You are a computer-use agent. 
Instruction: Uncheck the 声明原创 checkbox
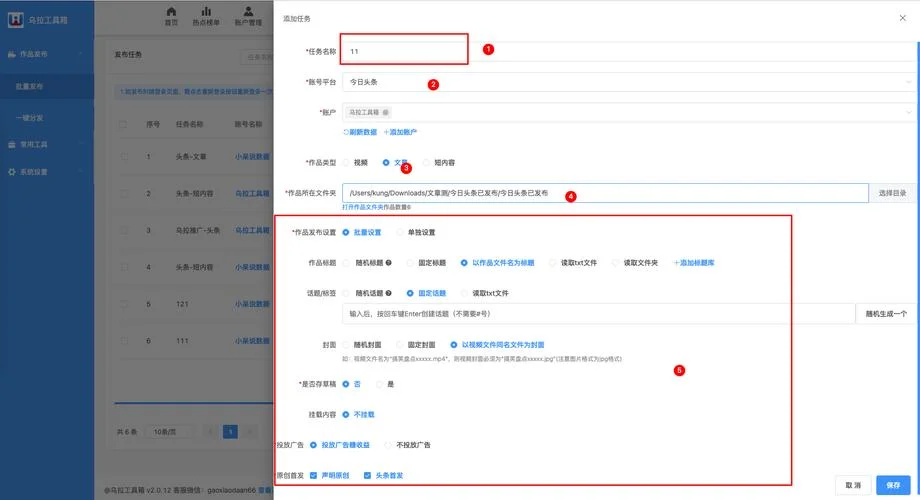tap(313, 475)
